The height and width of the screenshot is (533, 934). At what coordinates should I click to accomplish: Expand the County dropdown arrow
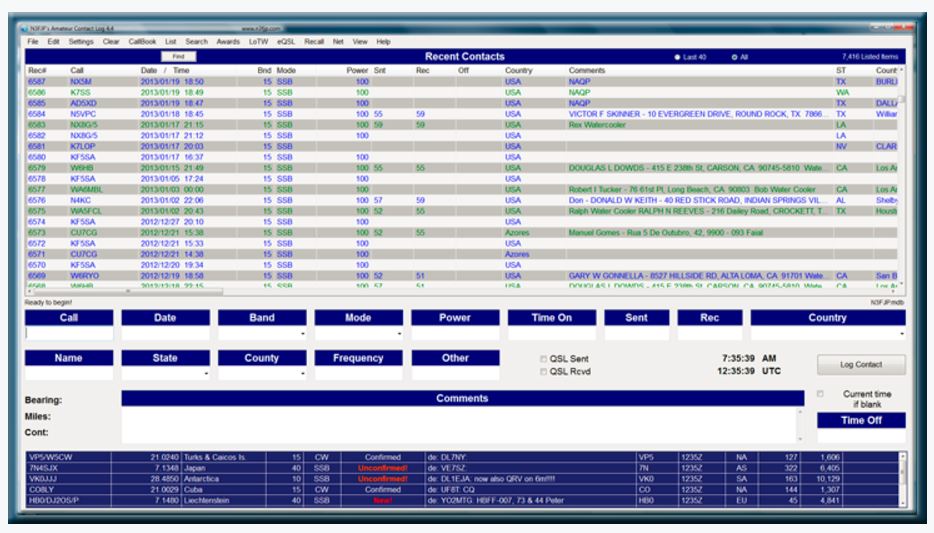[x=303, y=373]
